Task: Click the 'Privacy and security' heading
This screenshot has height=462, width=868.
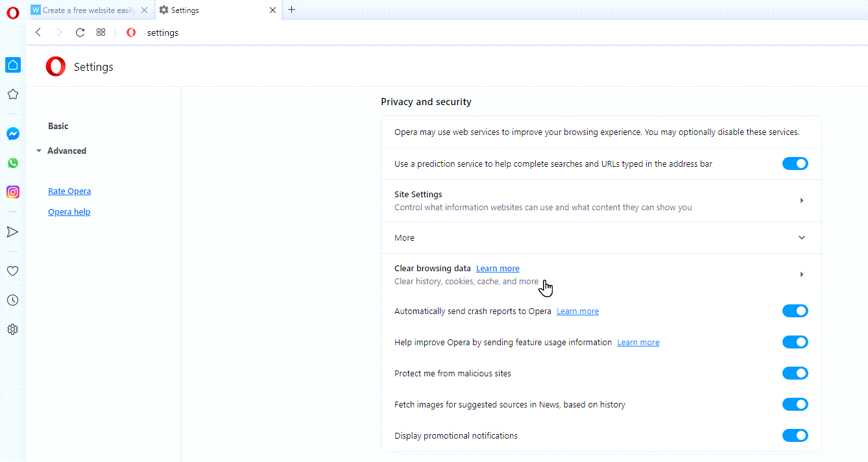Action: point(426,102)
